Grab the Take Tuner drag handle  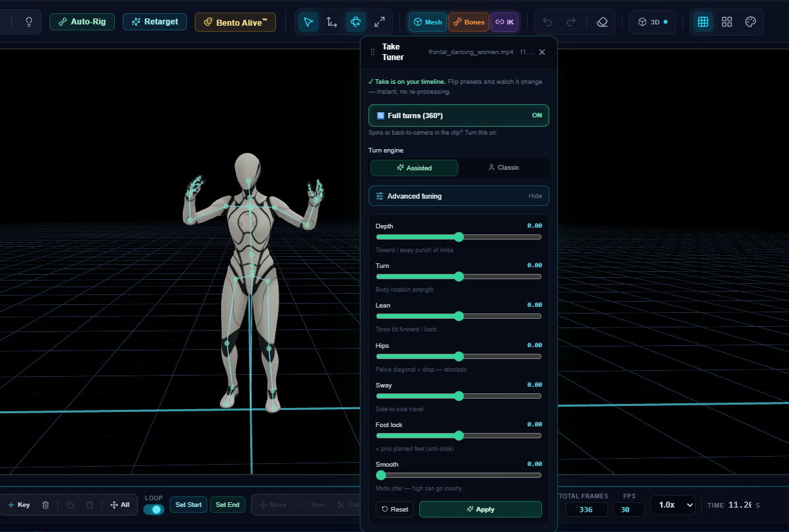pos(372,51)
